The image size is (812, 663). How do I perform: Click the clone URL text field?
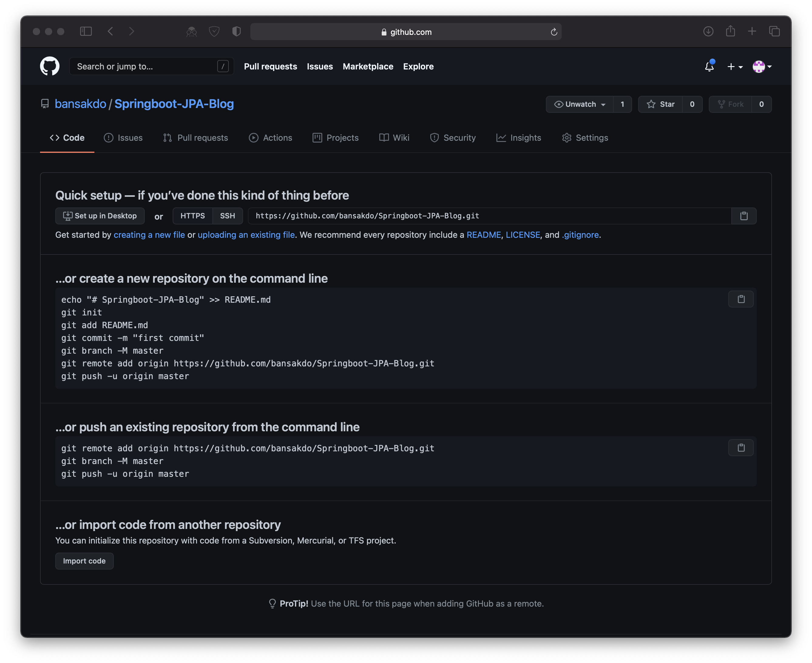[x=489, y=216]
